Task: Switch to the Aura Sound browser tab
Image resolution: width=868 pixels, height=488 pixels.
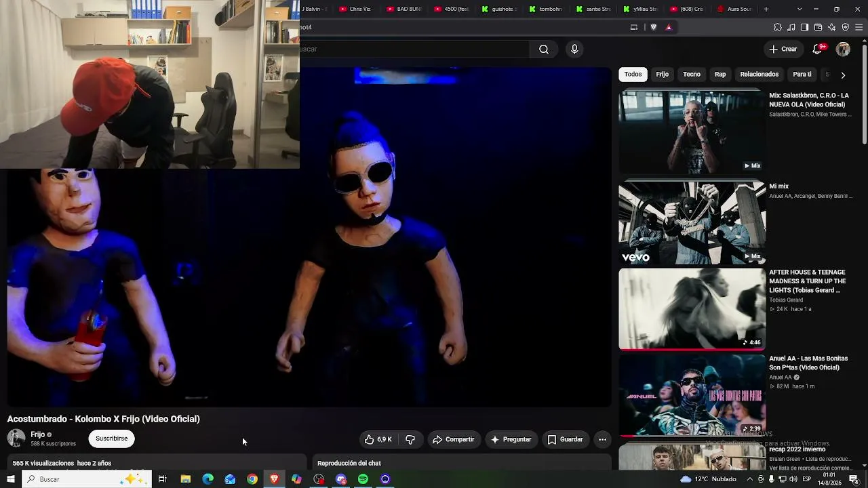Action: click(x=735, y=9)
